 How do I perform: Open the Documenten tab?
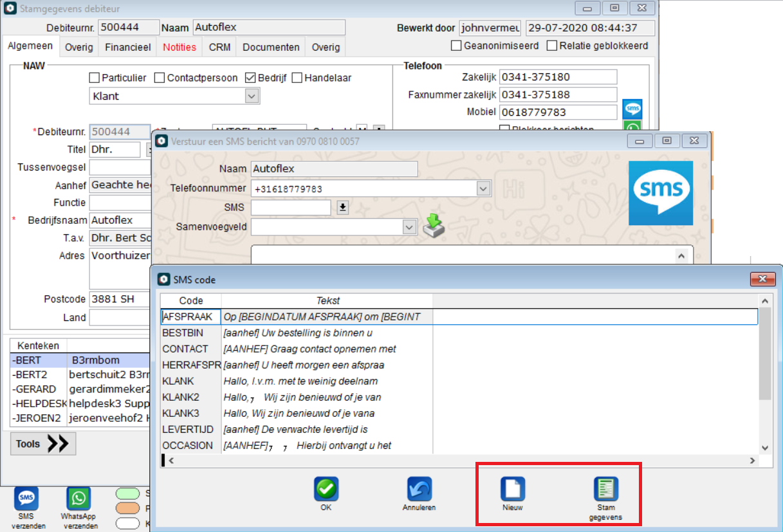(271, 47)
